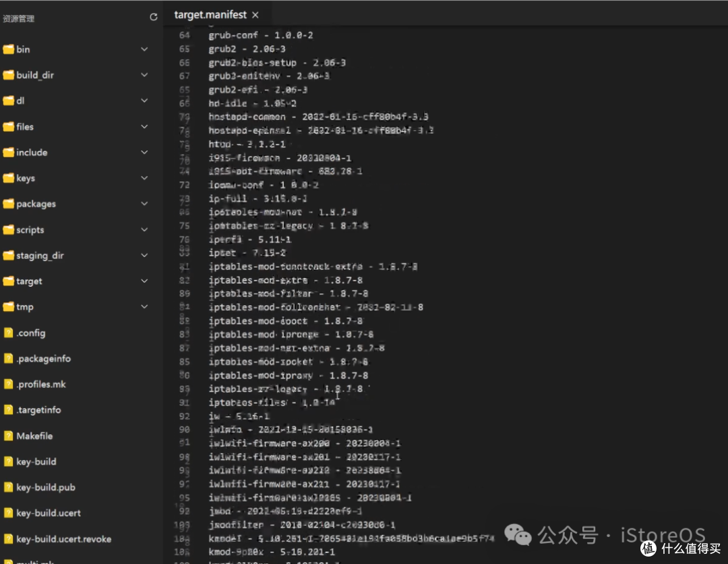728x564 pixels.
Task: Click the .config file icon
Action: [8, 333]
